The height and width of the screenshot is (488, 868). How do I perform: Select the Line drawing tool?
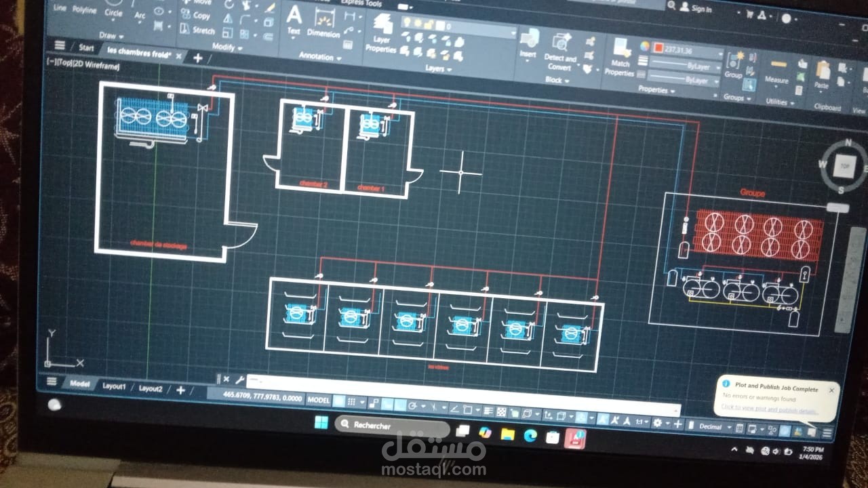coord(59,9)
